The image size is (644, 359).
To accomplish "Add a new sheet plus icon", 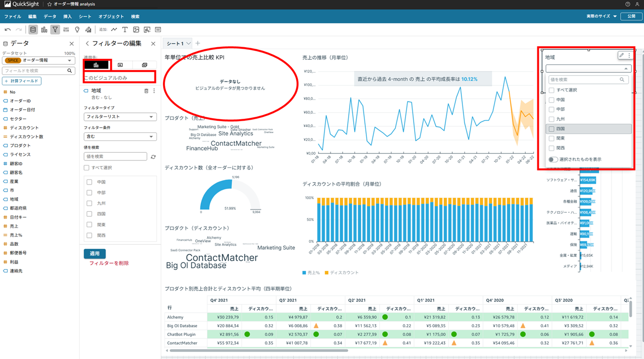I will click(198, 44).
